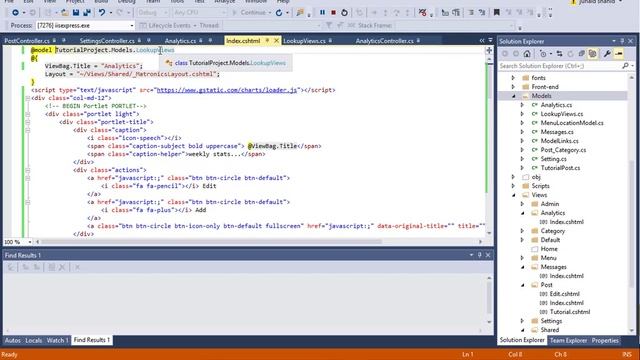Click the Search Solution Explorer input field
Viewport: 640px width, 360px height.
click(x=559, y=66)
